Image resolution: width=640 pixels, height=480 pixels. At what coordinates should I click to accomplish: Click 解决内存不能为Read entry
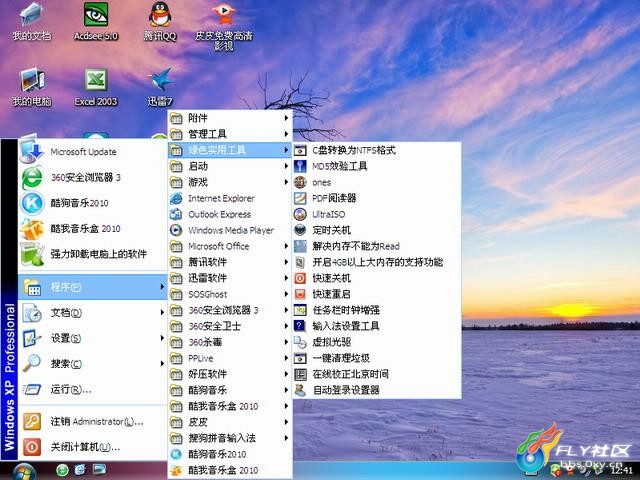[377, 246]
